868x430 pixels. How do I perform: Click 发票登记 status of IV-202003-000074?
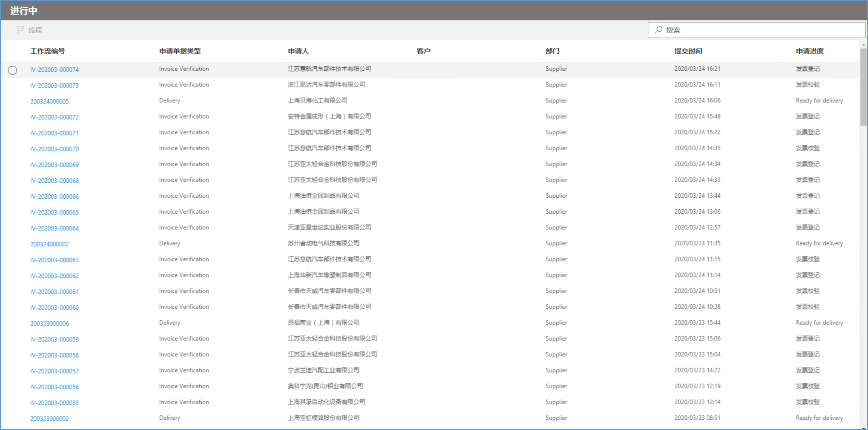[x=808, y=68]
